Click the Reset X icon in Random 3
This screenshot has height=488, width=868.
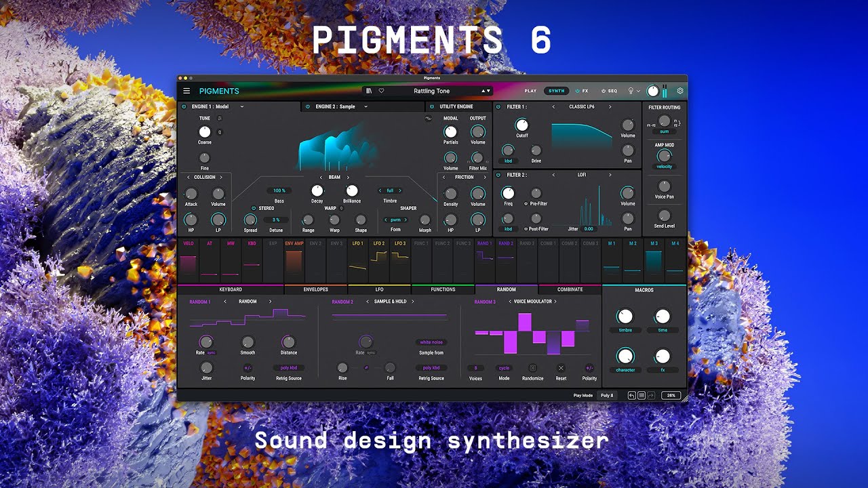click(561, 368)
